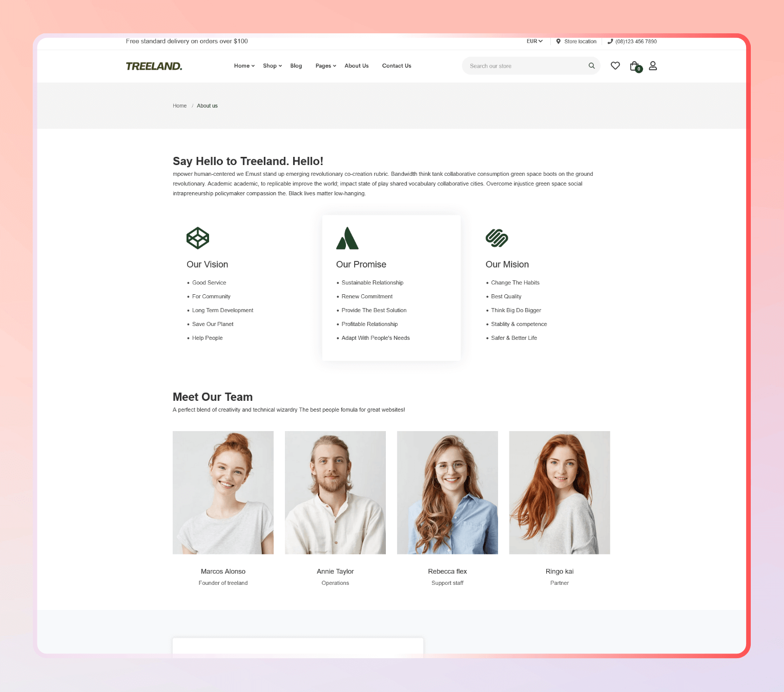Click the Our Mision heading
Viewport: 784px width, 692px height.
[507, 264]
